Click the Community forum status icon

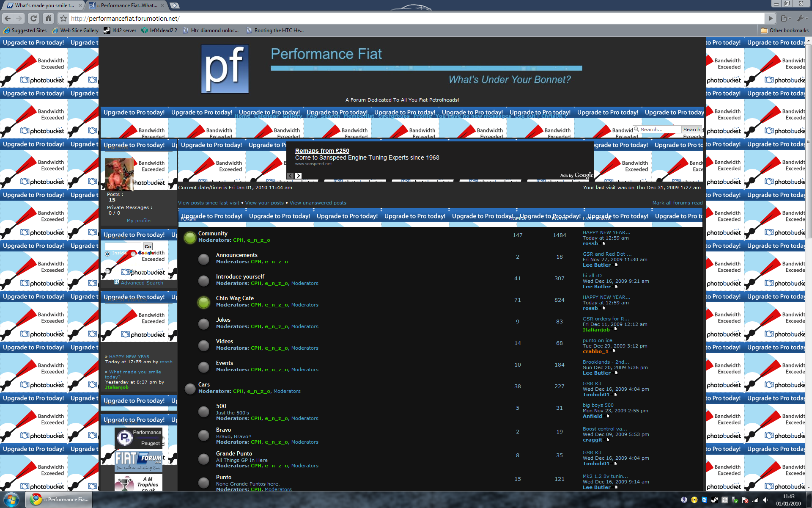click(x=190, y=237)
